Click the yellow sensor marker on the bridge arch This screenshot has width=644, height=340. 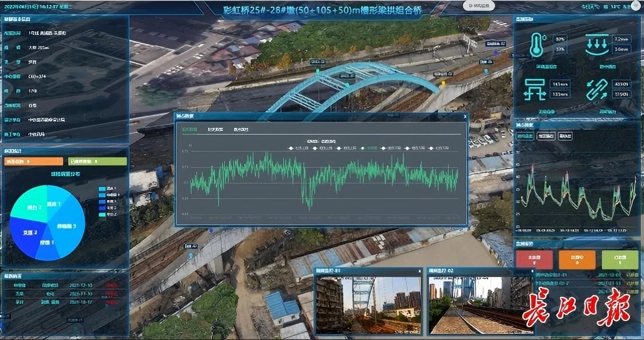[x=443, y=83]
